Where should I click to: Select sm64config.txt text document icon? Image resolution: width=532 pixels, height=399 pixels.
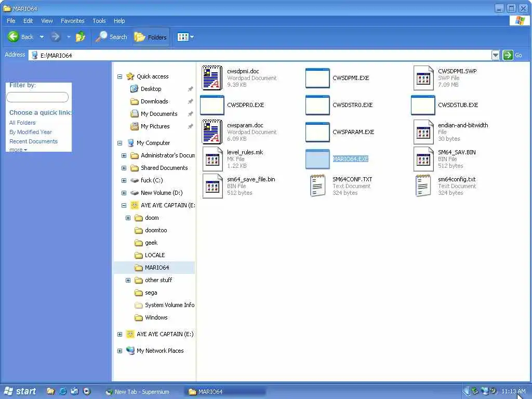click(x=423, y=185)
